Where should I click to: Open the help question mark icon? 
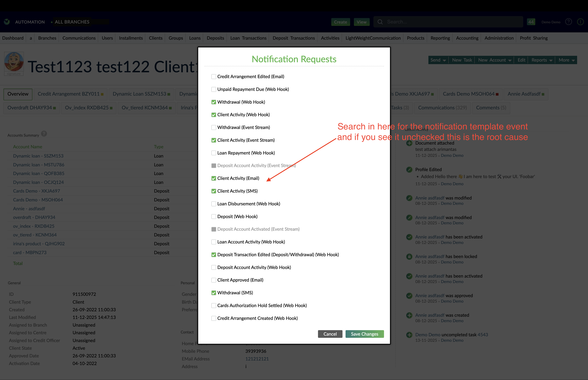click(568, 22)
